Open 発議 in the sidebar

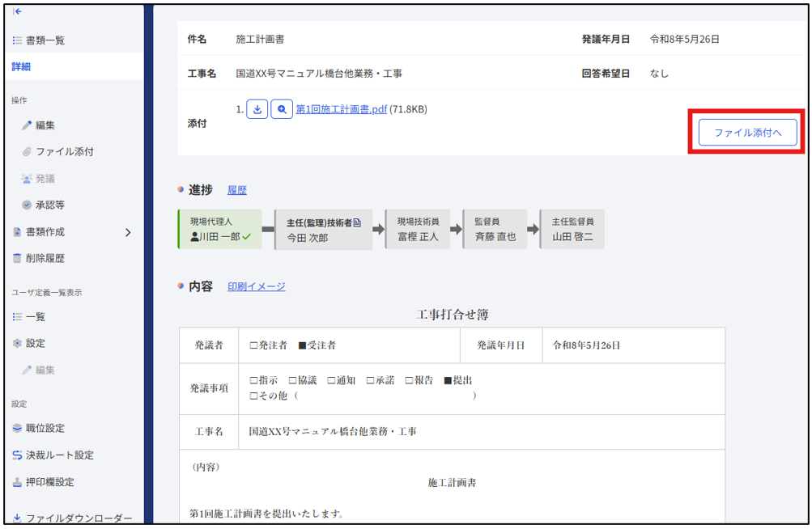pos(45,179)
